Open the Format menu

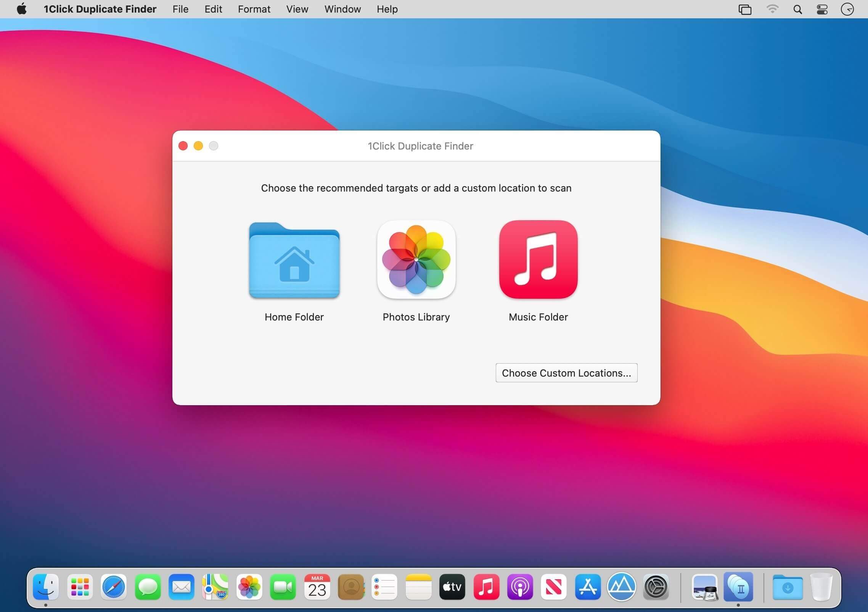pyautogui.click(x=254, y=9)
